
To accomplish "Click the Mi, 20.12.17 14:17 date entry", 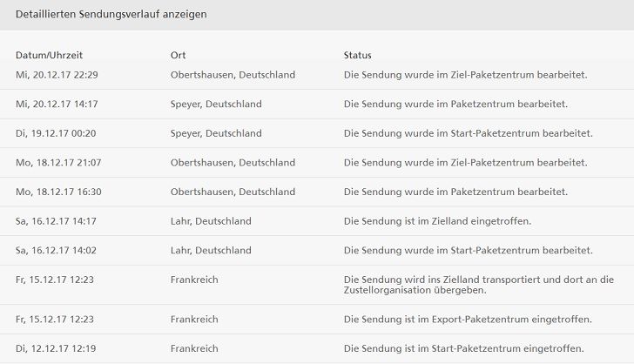I will (x=57, y=104).
